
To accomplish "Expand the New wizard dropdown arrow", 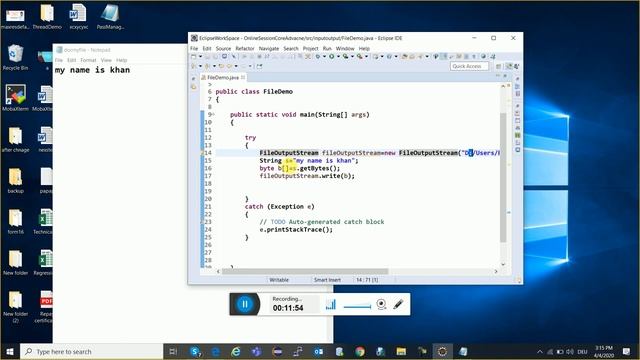I will coord(200,57).
